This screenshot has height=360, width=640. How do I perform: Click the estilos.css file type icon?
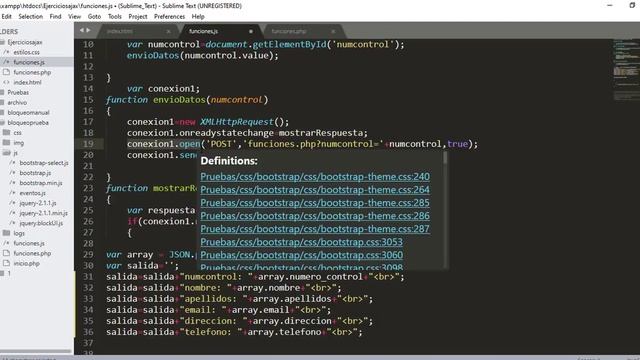click(6, 52)
